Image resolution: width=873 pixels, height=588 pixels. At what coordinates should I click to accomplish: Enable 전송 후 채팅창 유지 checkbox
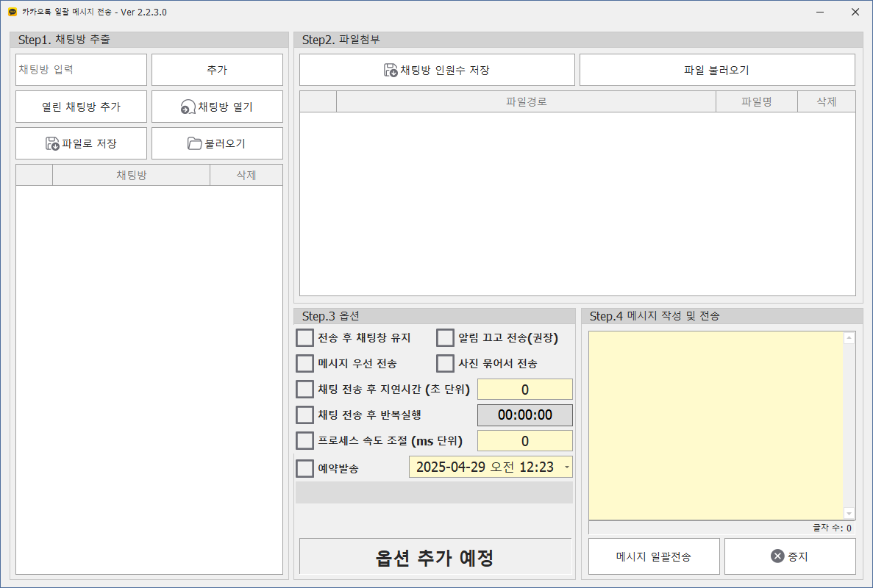304,337
